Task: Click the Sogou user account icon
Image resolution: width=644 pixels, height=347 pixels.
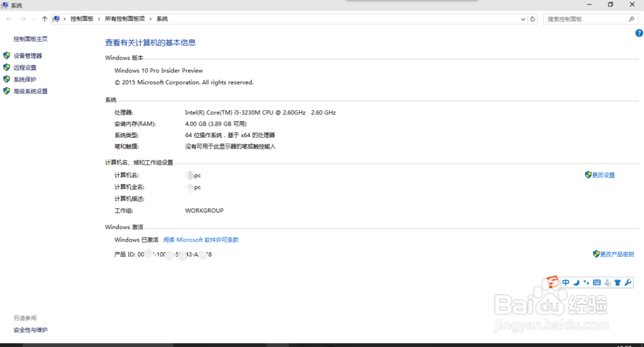Action: 607,283
